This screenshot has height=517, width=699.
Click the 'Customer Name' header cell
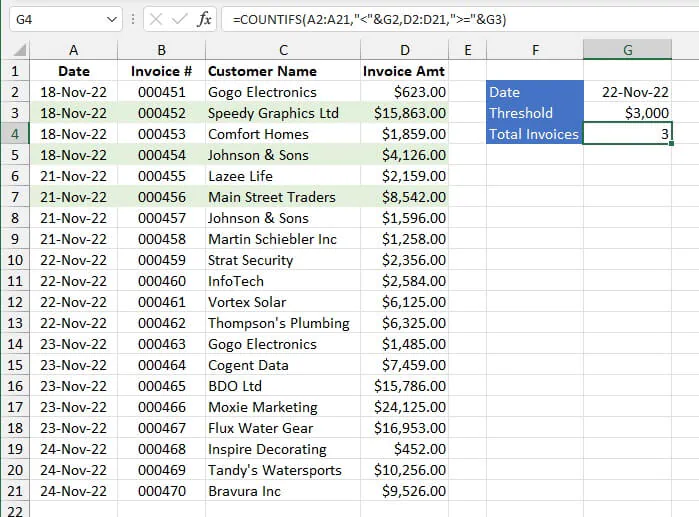[x=283, y=71]
